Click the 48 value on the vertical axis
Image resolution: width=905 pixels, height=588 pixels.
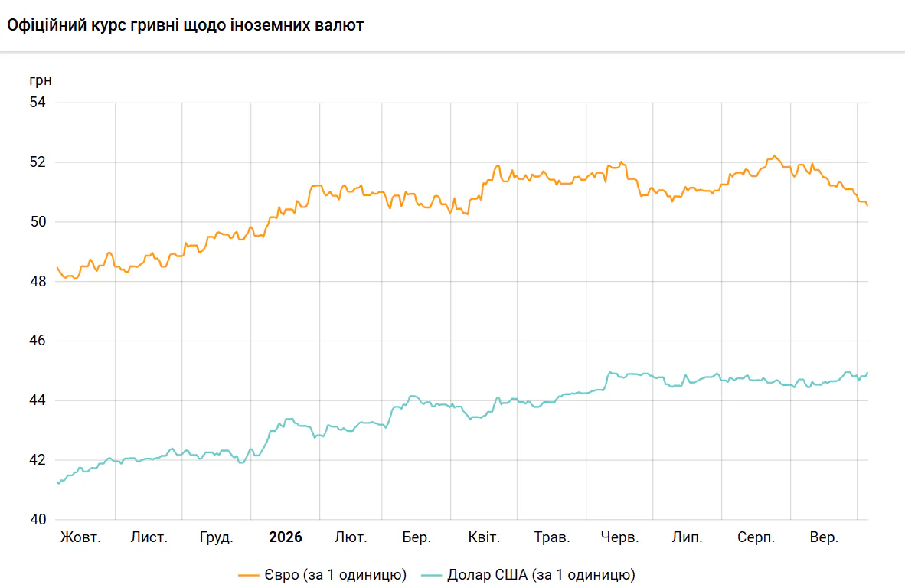[x=38, y=281]
